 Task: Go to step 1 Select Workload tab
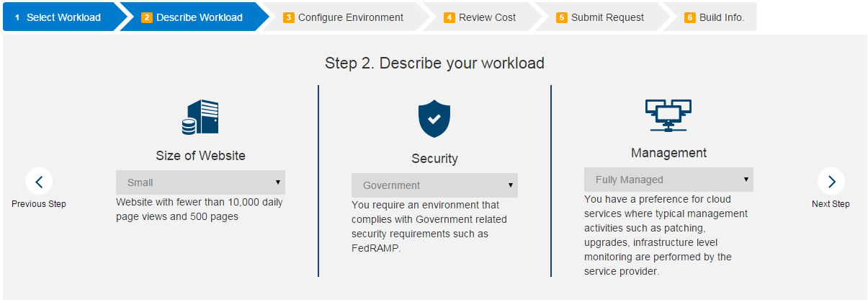pos(61,17)
